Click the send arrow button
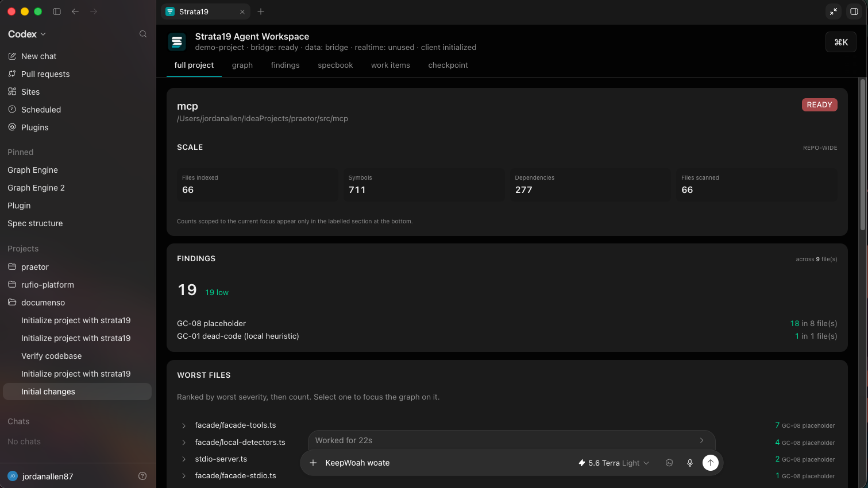The width and height of the screenshot is (868, 488). pyautogui.click(x=711, y=463)
